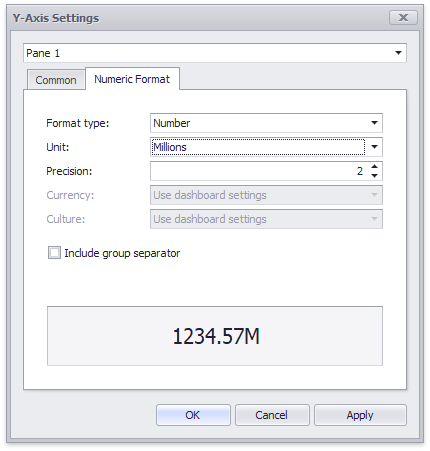Click the Pane 1 selector field
Viewport: 430px width, 451px height.
click(215, 53)
